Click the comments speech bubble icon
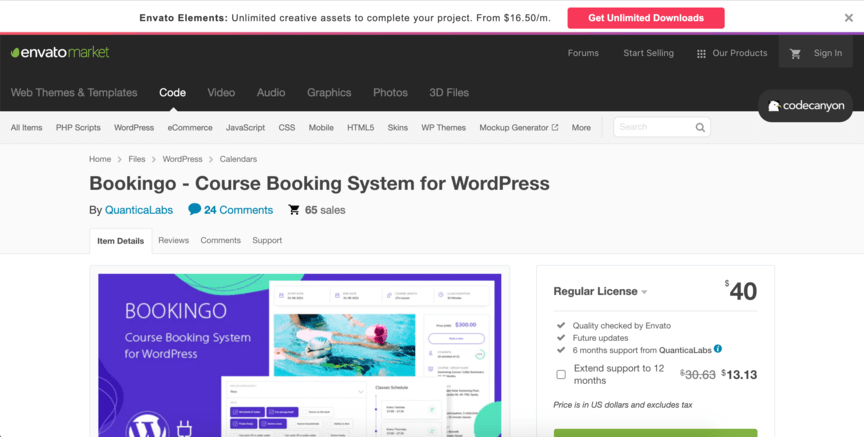The height and width of the screenshot is (437, 864). (x=194, y=209)
